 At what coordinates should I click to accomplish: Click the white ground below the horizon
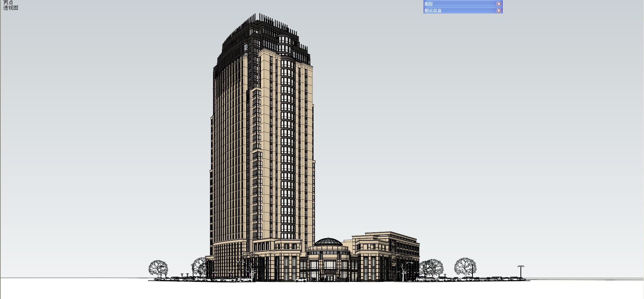pos(322,290)
